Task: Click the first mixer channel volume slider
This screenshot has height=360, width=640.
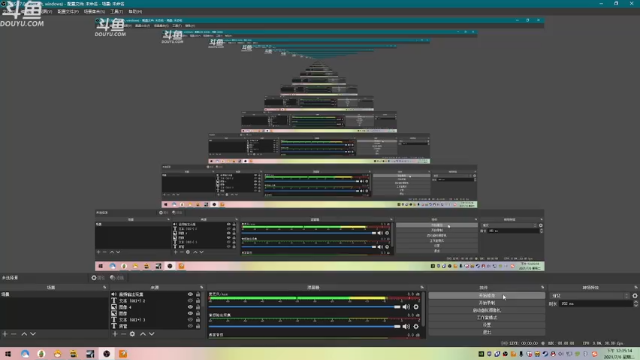Action: 304,307
